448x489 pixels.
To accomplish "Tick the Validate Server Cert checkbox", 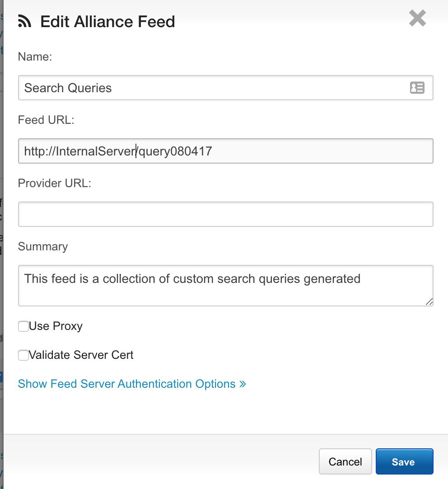I will click(23, 355).
